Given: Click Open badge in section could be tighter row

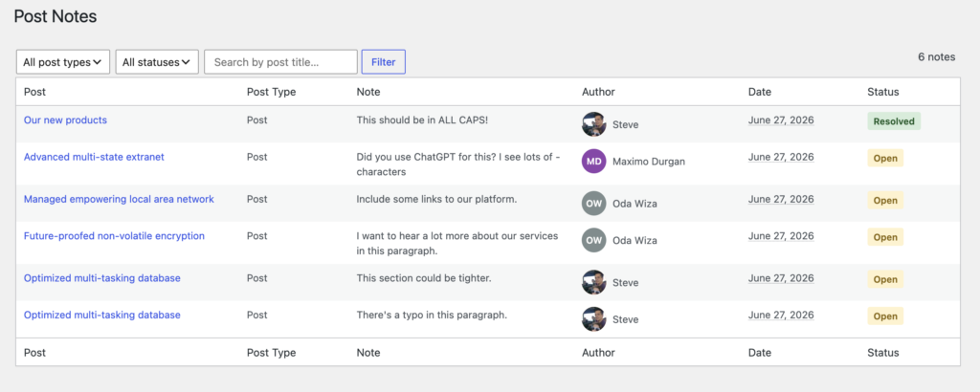Looking at the screenshot, I should [885, 279].
